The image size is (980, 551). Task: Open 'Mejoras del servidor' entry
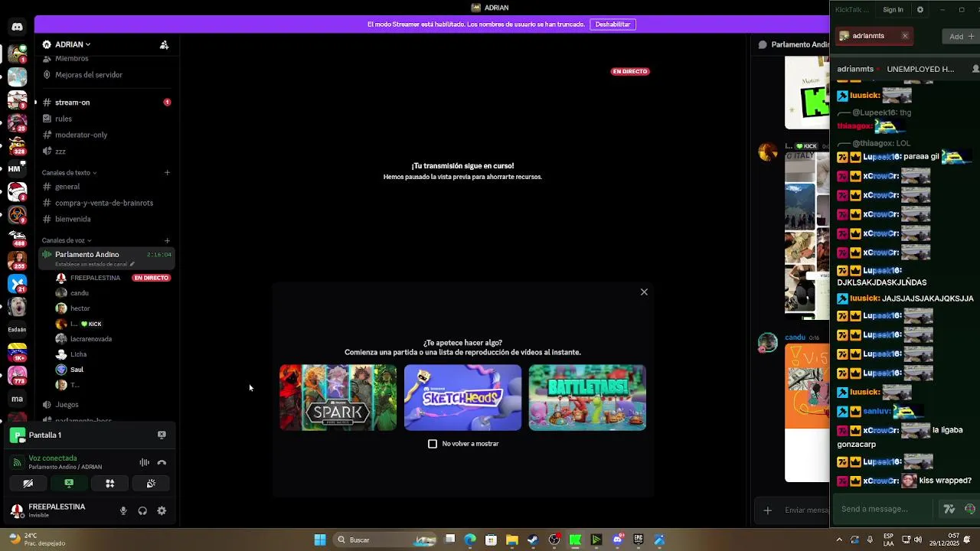(106, 75)
